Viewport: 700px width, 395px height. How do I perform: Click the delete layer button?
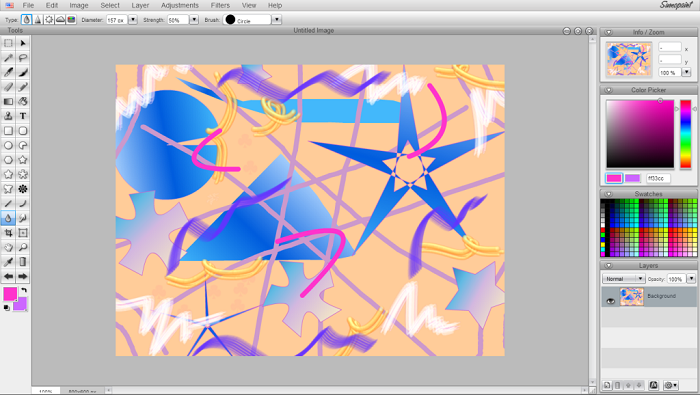pos(618,385)
